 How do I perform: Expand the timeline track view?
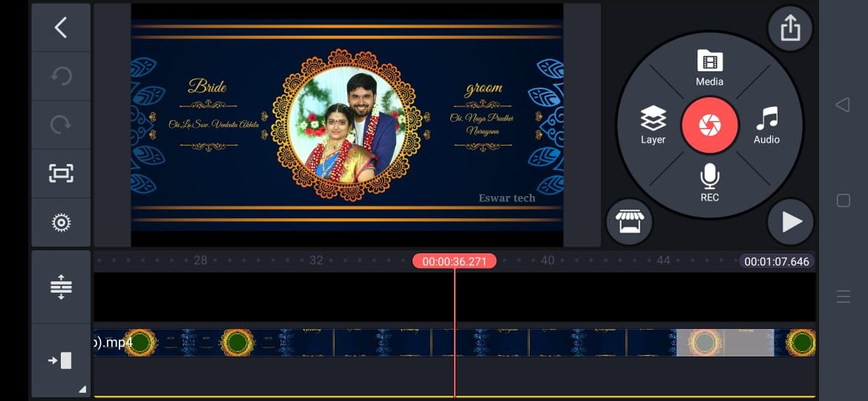coord(61,287)
